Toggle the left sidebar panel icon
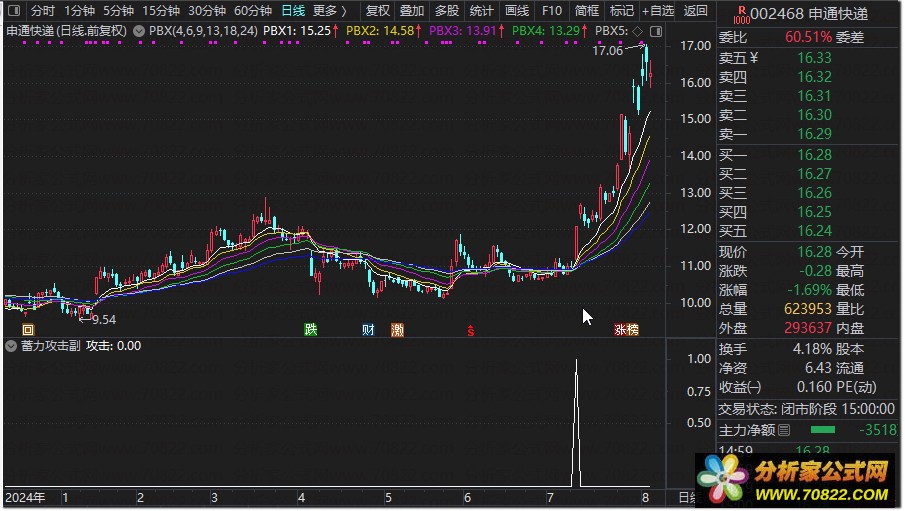The width and height of the screenshot is (905, 511). point(14,10)
